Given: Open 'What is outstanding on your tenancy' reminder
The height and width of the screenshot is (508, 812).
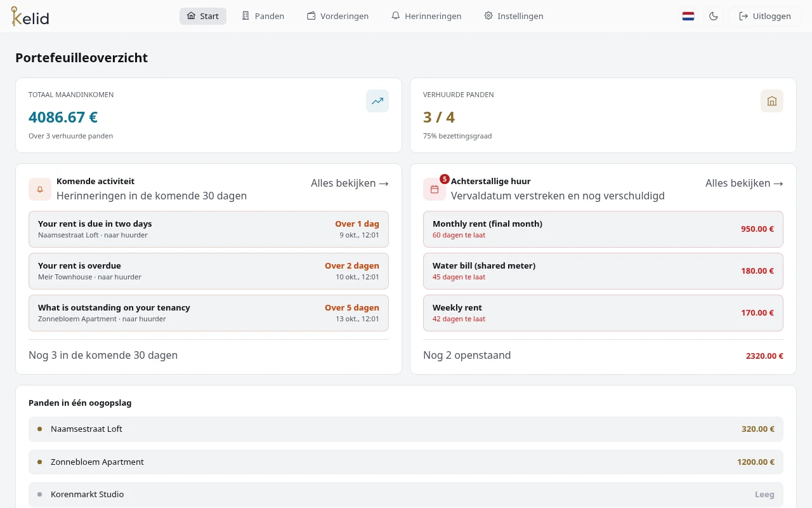Looking at the screenshot, I should click(x=209, y=313).
